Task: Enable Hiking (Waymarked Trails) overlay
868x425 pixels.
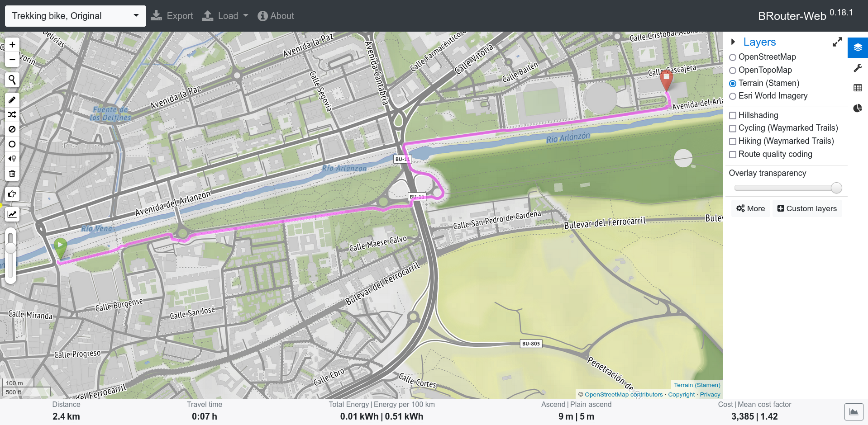Action: tap(732, 142)
